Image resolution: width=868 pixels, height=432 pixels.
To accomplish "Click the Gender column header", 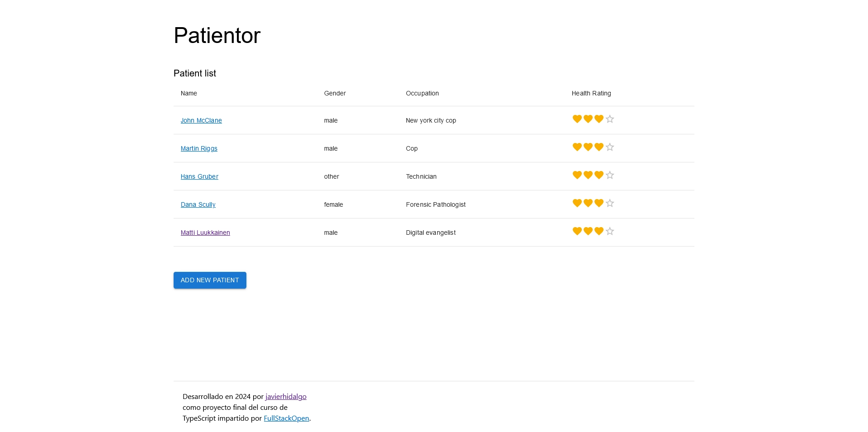I will tap(335, 93).
